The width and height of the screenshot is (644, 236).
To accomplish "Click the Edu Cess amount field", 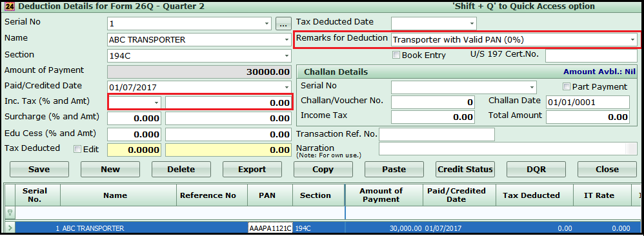I will pos(228,134).
